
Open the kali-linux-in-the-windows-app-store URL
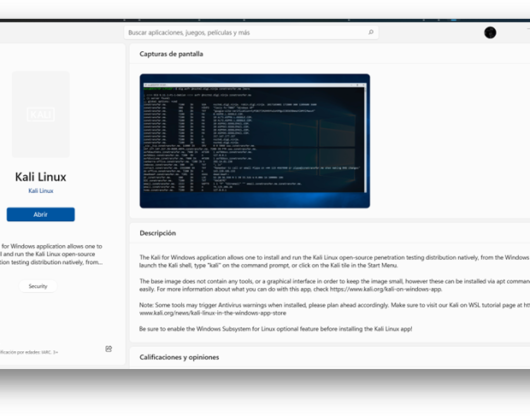(x=213, y=313)
